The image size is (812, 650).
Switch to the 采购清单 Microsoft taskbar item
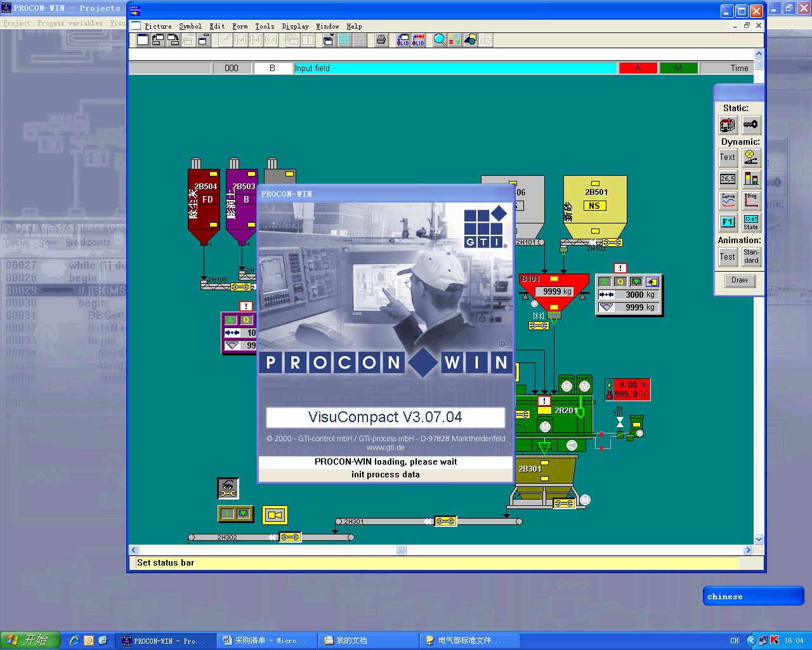267,640
